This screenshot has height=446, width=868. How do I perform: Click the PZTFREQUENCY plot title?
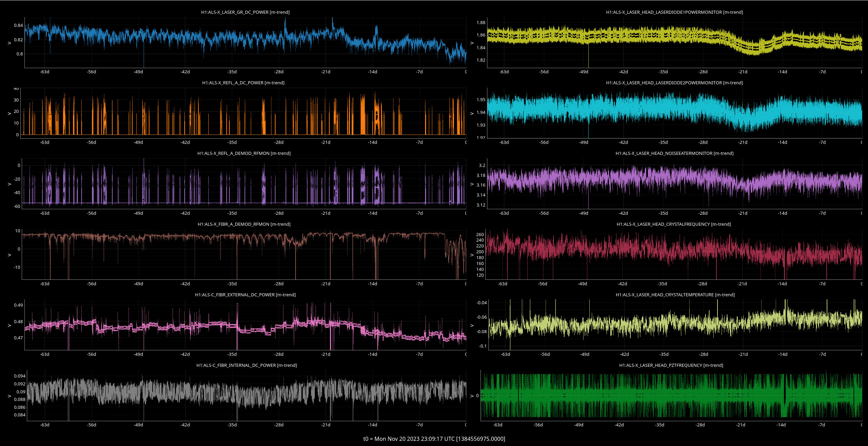[x=671, y=365]
